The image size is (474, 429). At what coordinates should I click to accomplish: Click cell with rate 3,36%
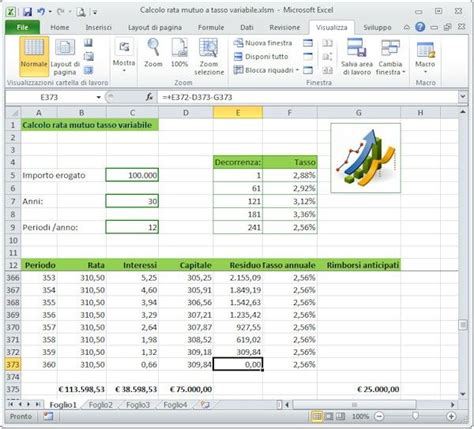click(x=290, y=214)
